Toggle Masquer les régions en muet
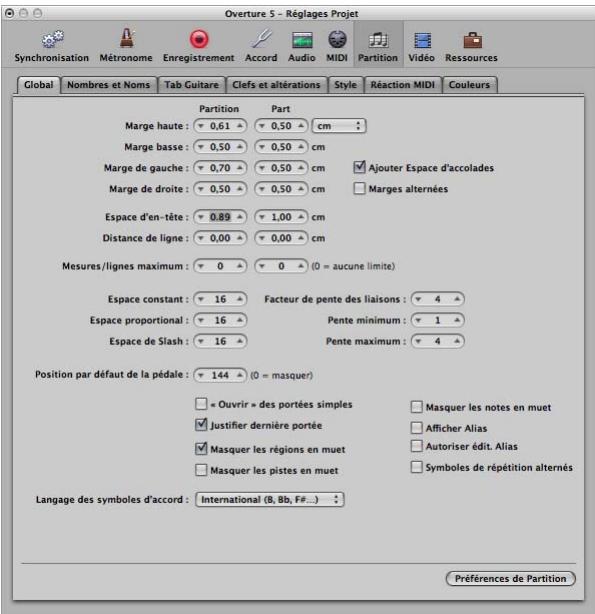This screenshot has width=595, height=614. tap(201, 449)
